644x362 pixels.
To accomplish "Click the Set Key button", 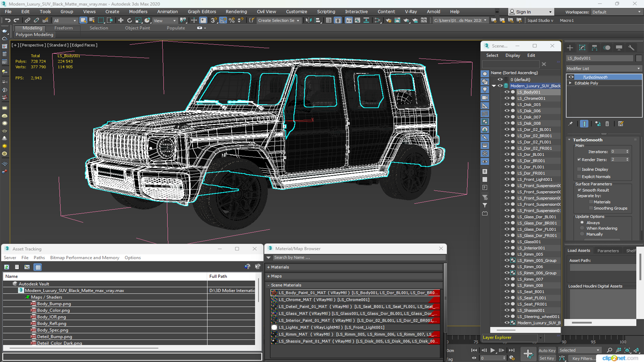I will (x=547, y=358).
